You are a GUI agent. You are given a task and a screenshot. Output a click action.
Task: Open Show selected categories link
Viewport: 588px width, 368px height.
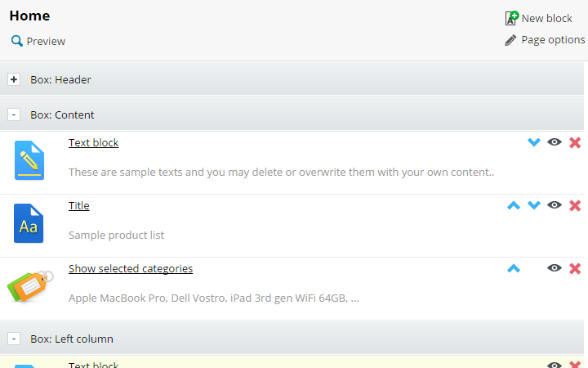(x=131, y=269)
